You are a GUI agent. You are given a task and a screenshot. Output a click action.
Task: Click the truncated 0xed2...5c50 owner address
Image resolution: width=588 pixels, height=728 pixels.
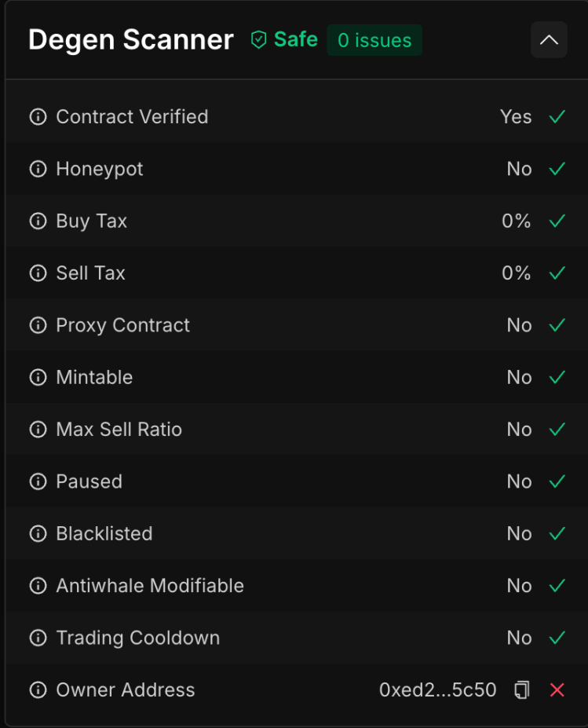pos(439,690)
